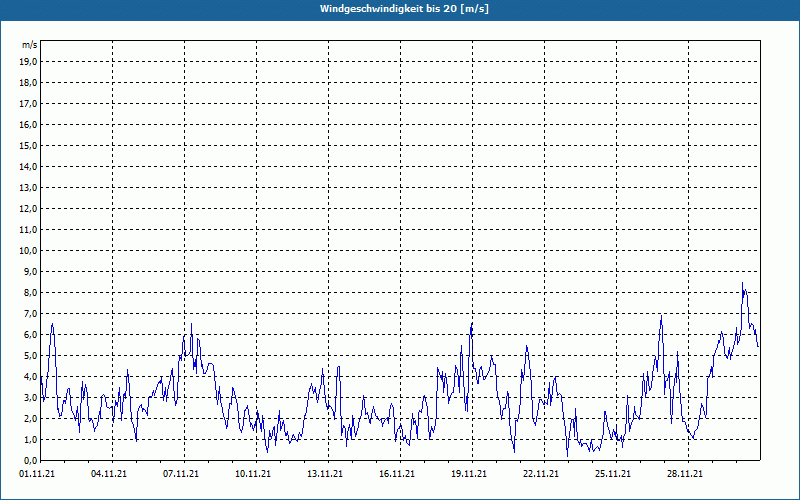Click the 8,0 y-axis label
This screenshot has width=800, height=500.
[x=31, y=292]
